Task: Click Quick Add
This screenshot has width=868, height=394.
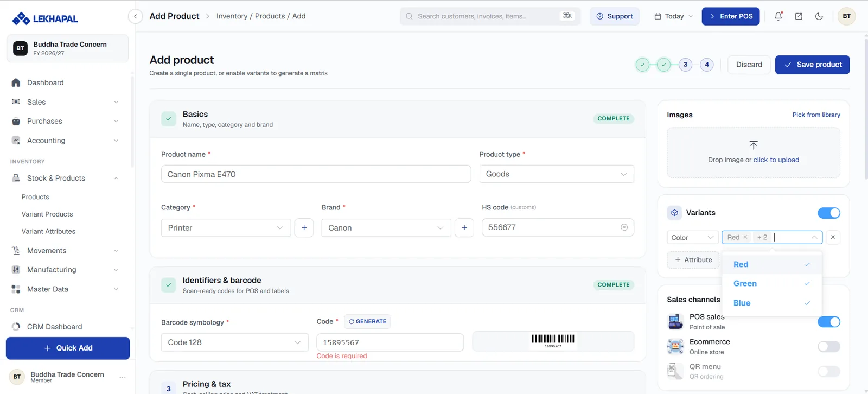Action: click(x=68, y=348)
